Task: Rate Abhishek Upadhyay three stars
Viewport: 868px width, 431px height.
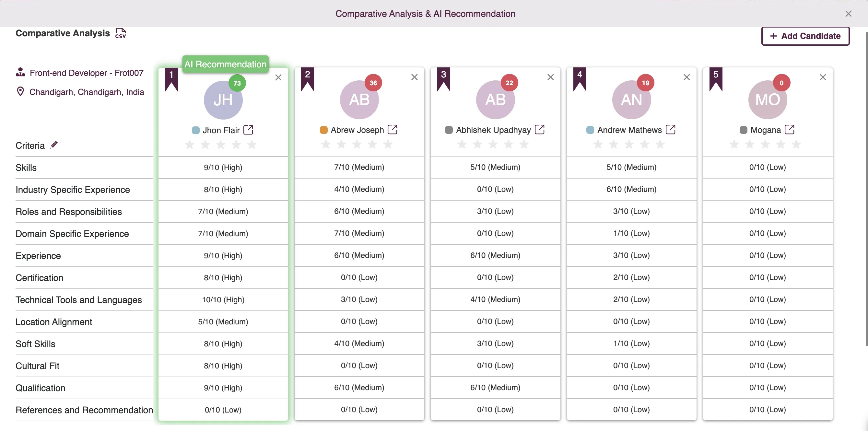Action: (x=493, y=145)
